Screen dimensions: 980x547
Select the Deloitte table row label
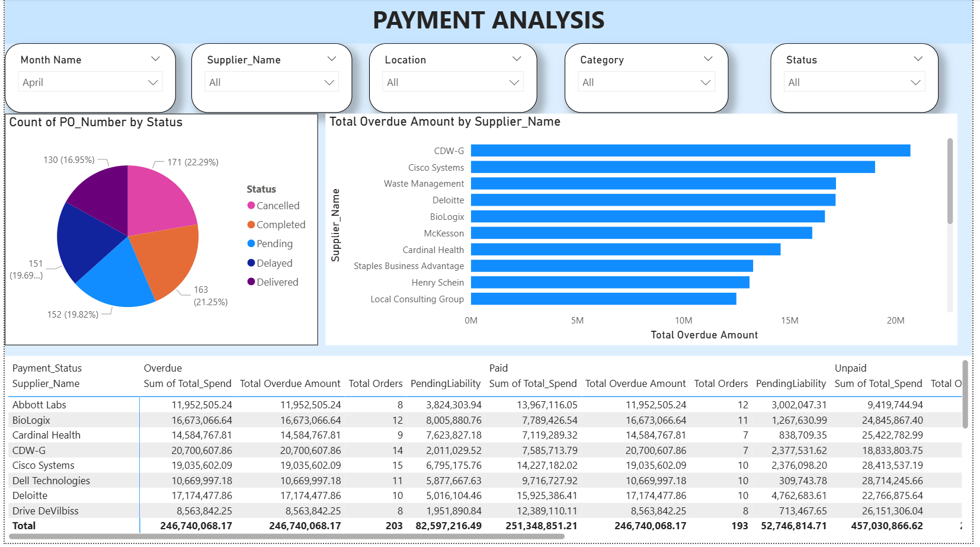[30, 495]
